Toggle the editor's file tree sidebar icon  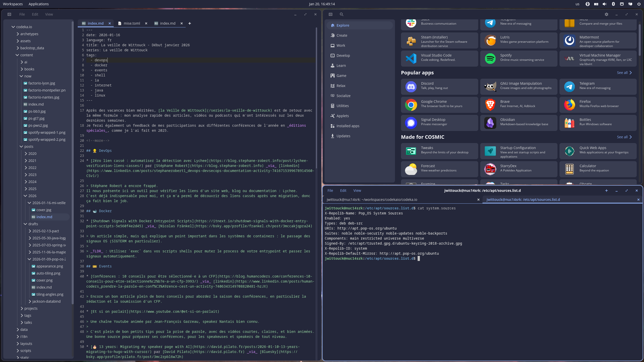pyautogui.click(x=9, y=14)
